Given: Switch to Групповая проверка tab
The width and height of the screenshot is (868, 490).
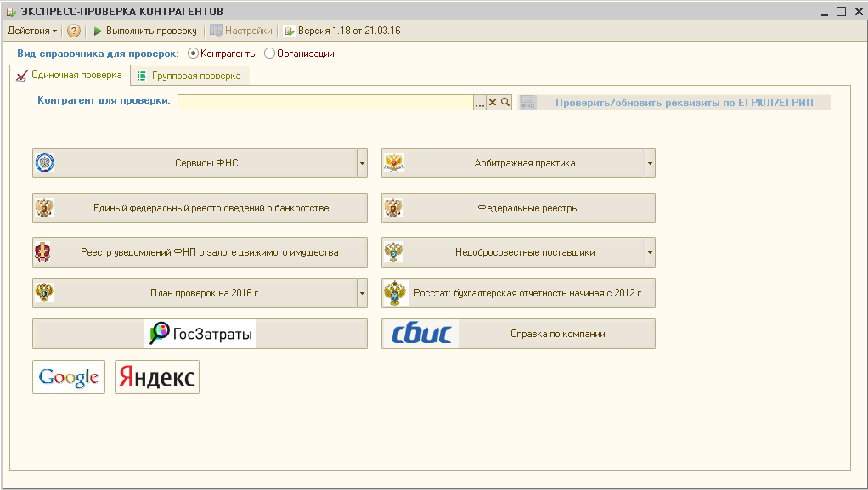Looking at the screenshot, I should click(x=190, y=76).
